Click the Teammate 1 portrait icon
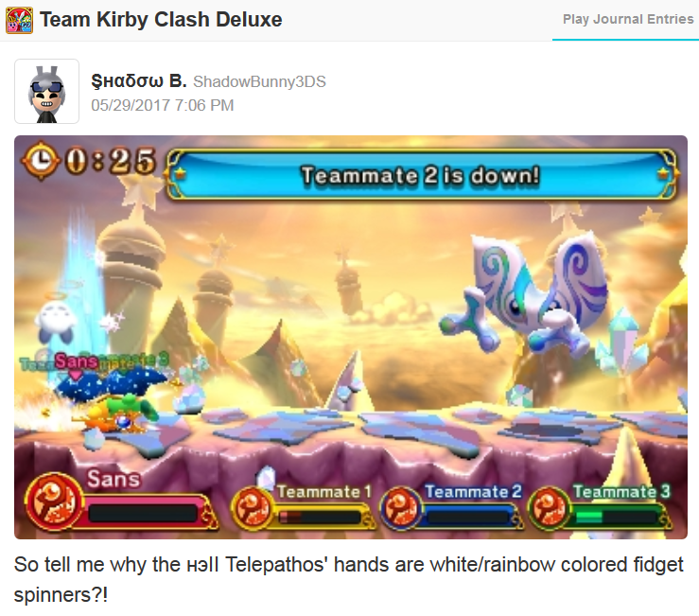 click(253, 508)
